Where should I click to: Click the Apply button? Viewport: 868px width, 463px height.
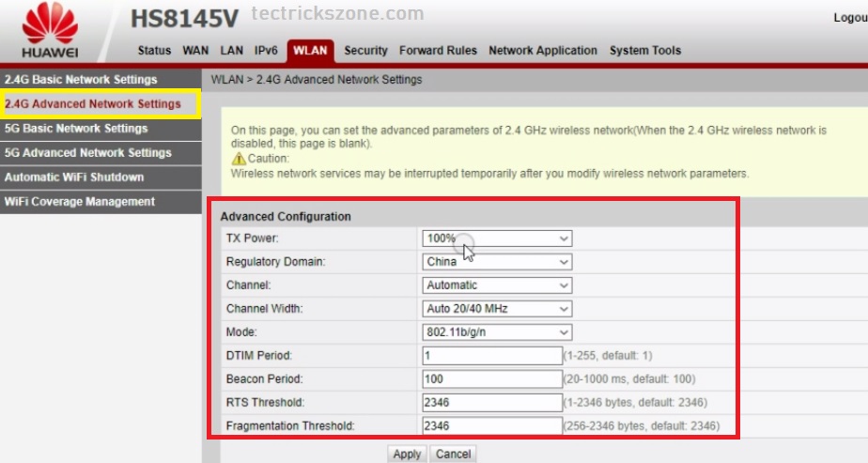[407, 455]
